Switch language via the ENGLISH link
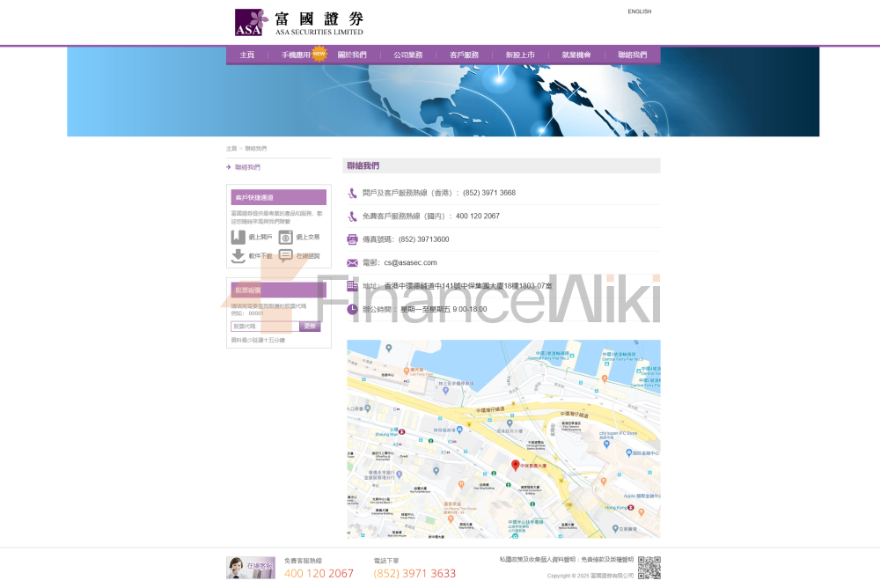The image size is (880, 588). [x=639, y=11]
